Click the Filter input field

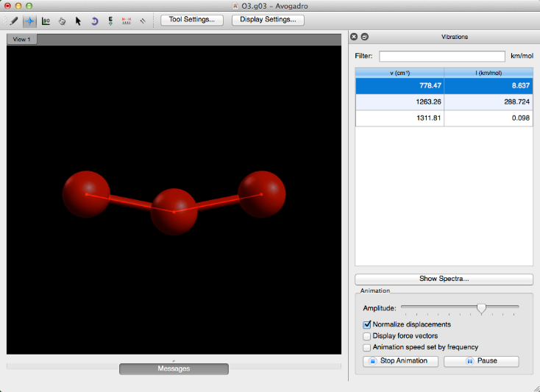click(441, 56)
